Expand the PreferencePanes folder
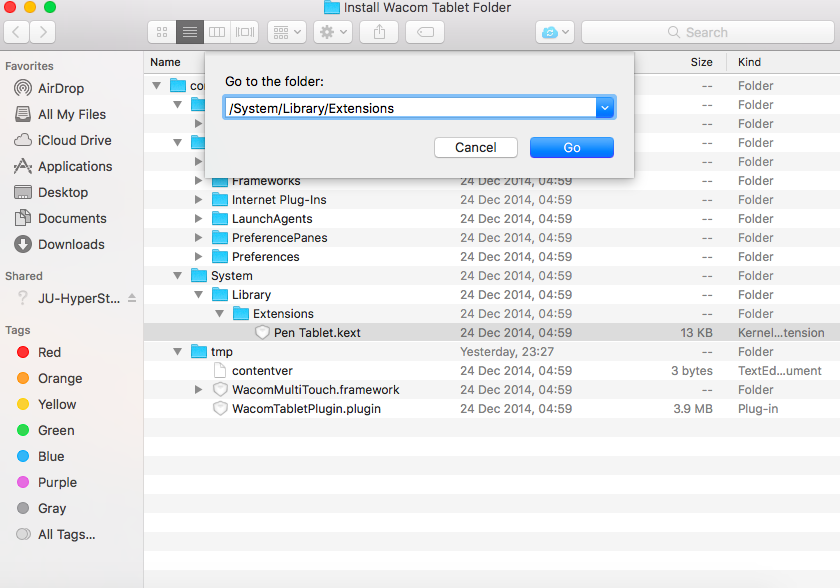 pos(198,238)
